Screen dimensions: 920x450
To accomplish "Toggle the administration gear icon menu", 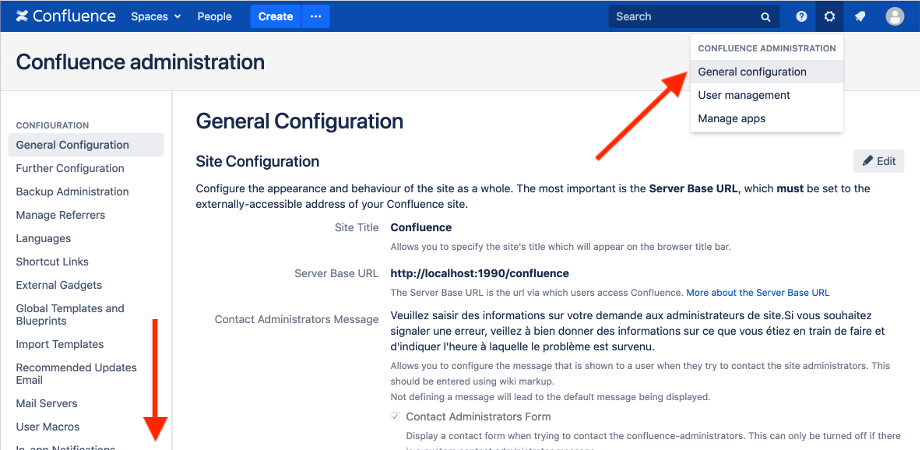I will pos(829,16).
